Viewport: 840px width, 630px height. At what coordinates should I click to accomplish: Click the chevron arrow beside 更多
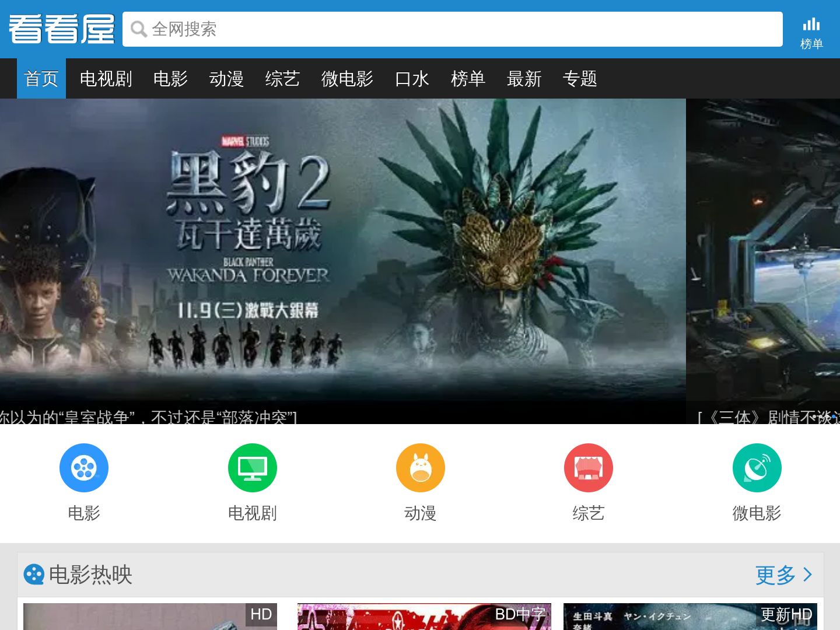[807, 575]
